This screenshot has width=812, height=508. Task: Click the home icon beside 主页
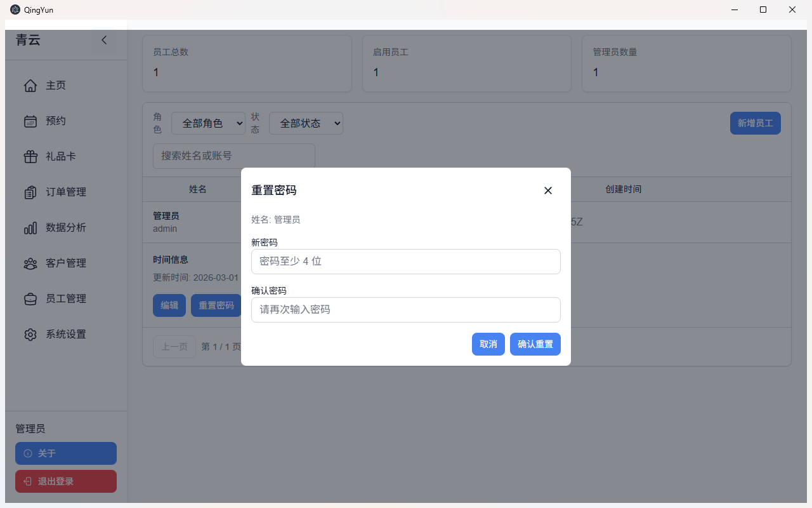[30, 85]
